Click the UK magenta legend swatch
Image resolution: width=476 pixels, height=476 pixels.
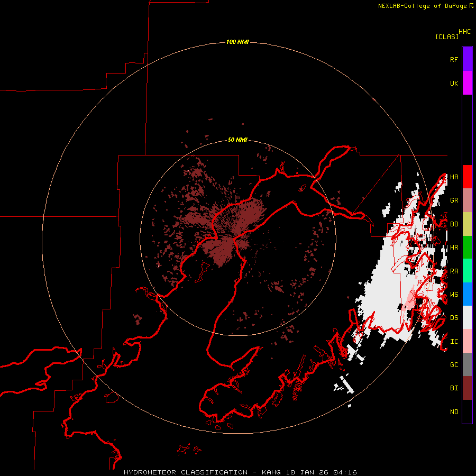467,83
